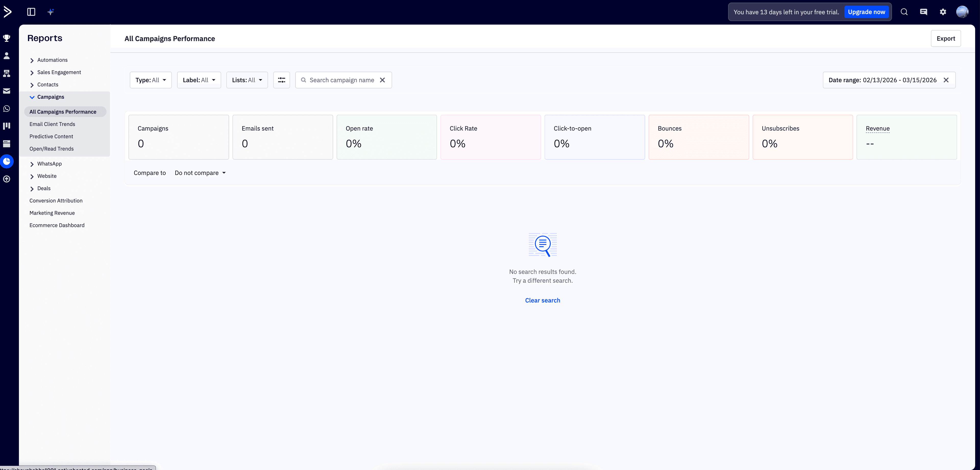Toggle the sidebar collapse icon at top left
Screen dimensions: 980x470
pyautogui.click(x=31, y=12)
